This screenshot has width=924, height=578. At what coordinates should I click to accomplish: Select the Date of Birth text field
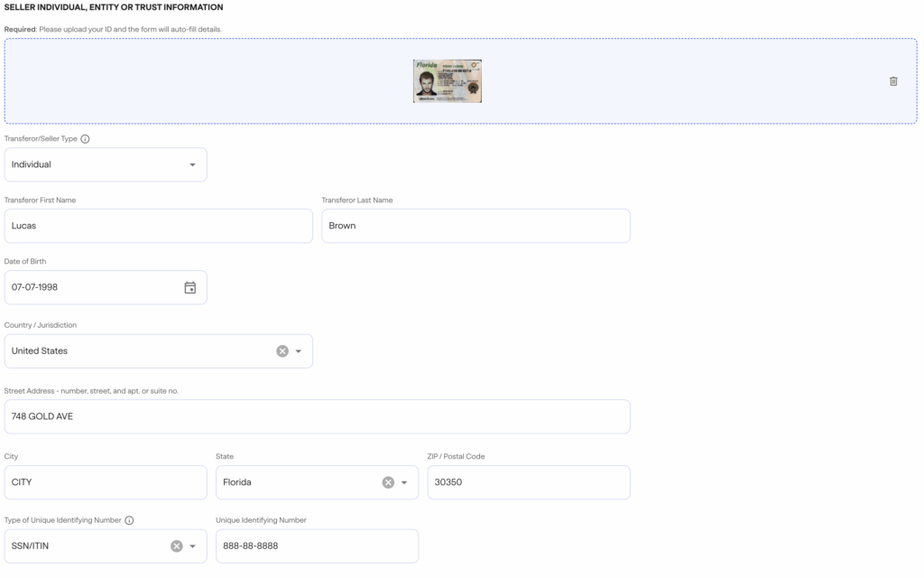click(90, 287)
